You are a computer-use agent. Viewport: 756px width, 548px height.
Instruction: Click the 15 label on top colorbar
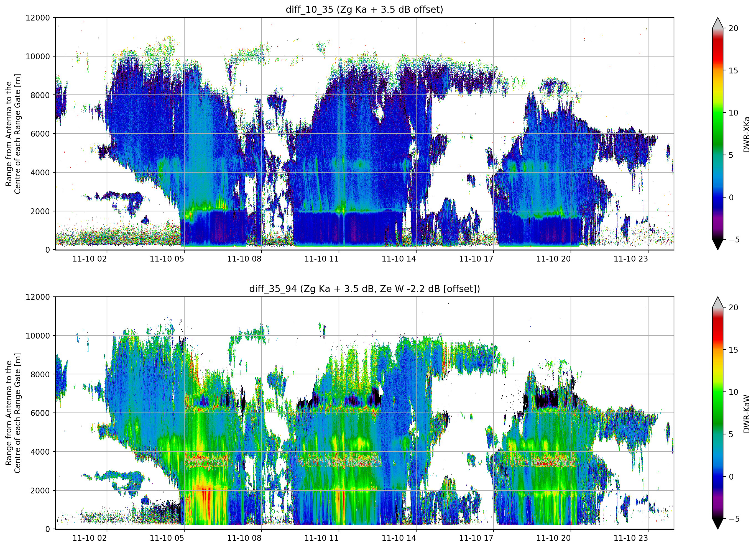point(733,71)
